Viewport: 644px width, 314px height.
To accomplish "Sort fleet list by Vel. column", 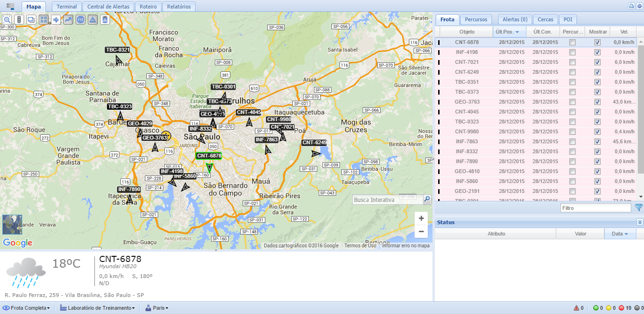I will (624, 32).
